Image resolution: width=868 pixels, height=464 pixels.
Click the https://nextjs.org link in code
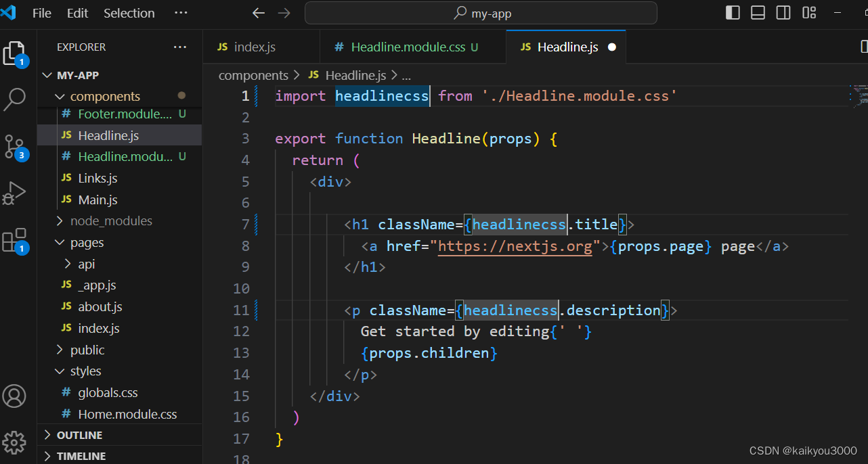(515, 246)
